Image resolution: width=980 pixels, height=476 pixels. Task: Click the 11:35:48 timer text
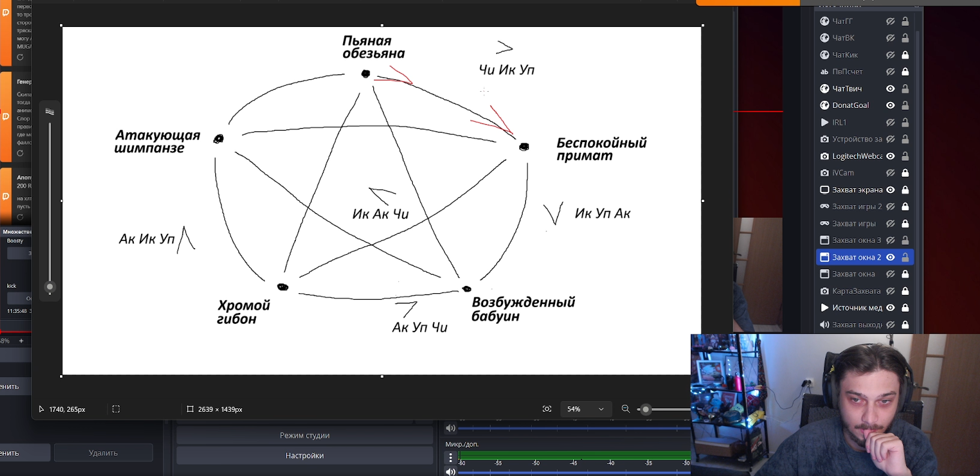17,311
